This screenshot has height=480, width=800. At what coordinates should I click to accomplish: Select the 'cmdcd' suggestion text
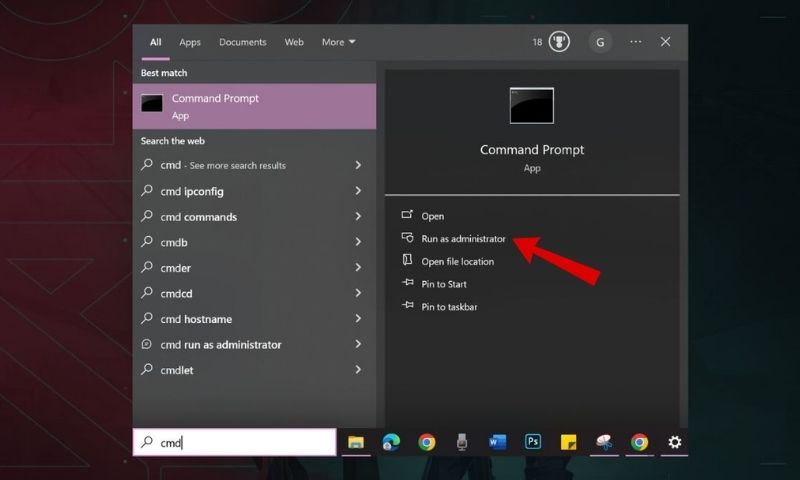tap(176, 293)
